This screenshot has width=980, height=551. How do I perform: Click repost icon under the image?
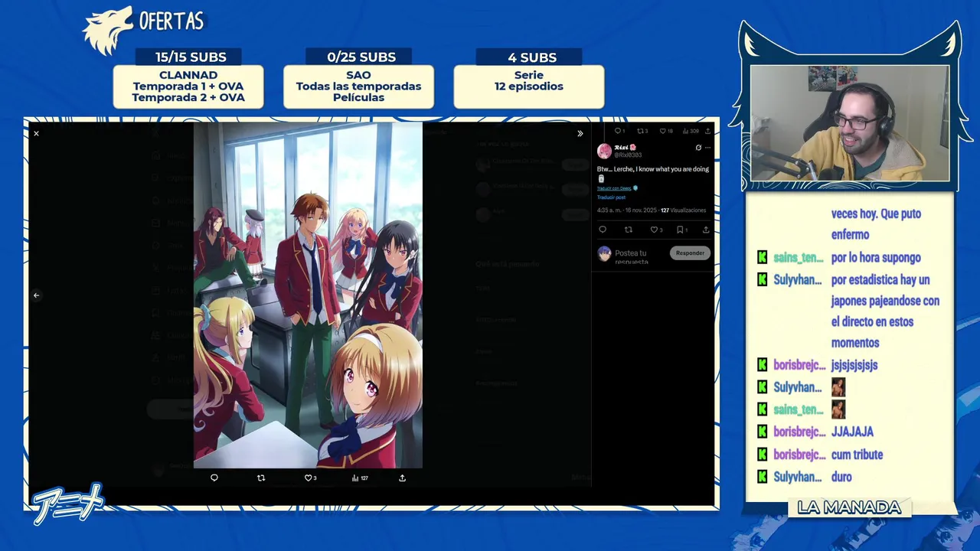point(261,478)
